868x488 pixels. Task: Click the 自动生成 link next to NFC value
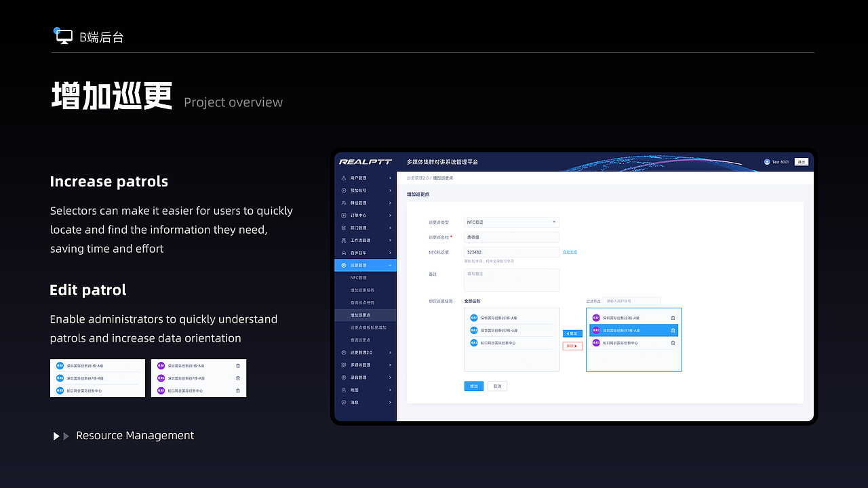(570, 252)
